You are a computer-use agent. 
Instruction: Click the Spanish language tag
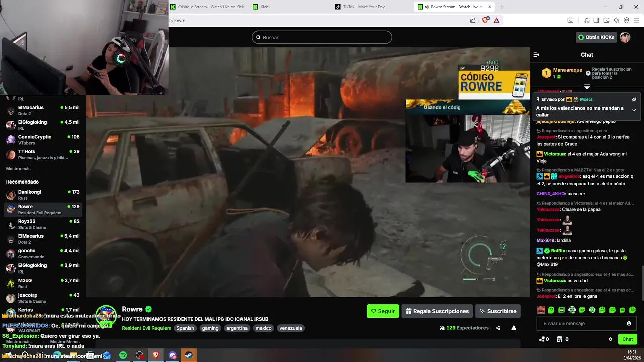185,328
